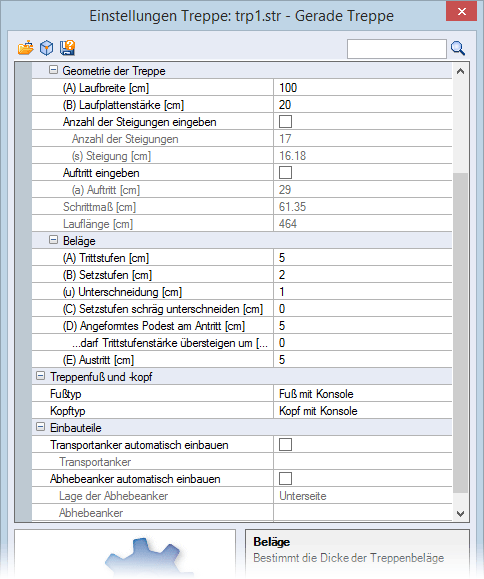Click the magnifying glass search icon

[x=458, y=48]
